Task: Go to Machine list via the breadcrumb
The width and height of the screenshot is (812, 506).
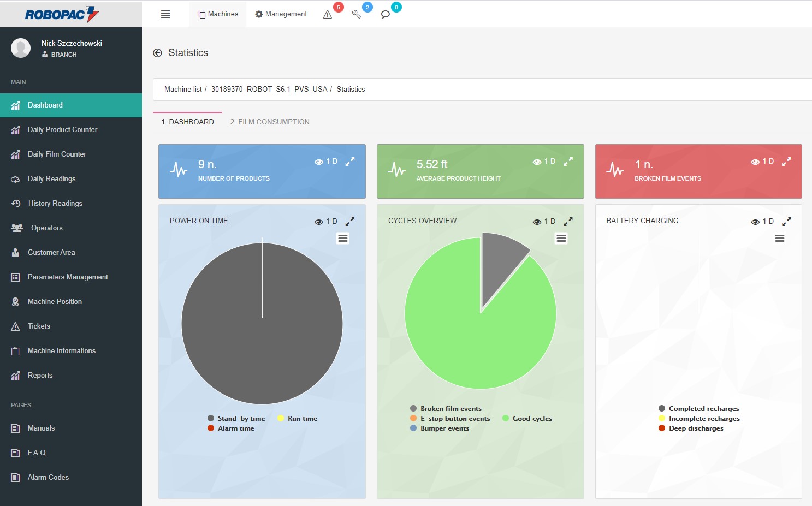Action: [x=183, y=89]
